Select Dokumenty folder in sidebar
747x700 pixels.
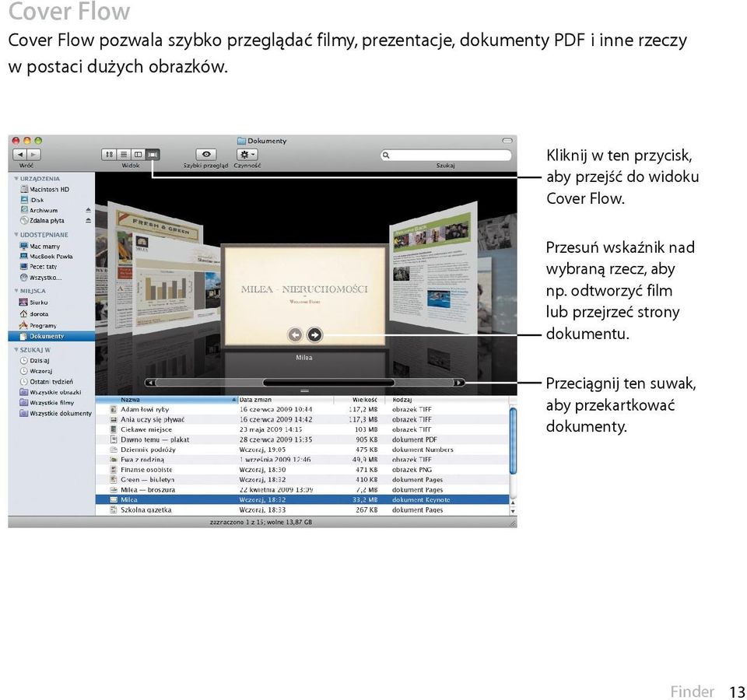(51, 336)
